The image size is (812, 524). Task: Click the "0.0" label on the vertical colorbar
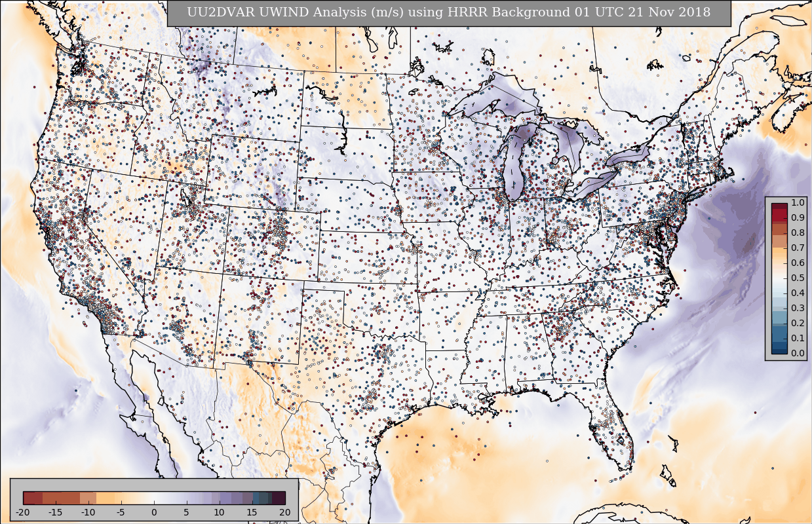pyautogui.click(x=798, y=353)
